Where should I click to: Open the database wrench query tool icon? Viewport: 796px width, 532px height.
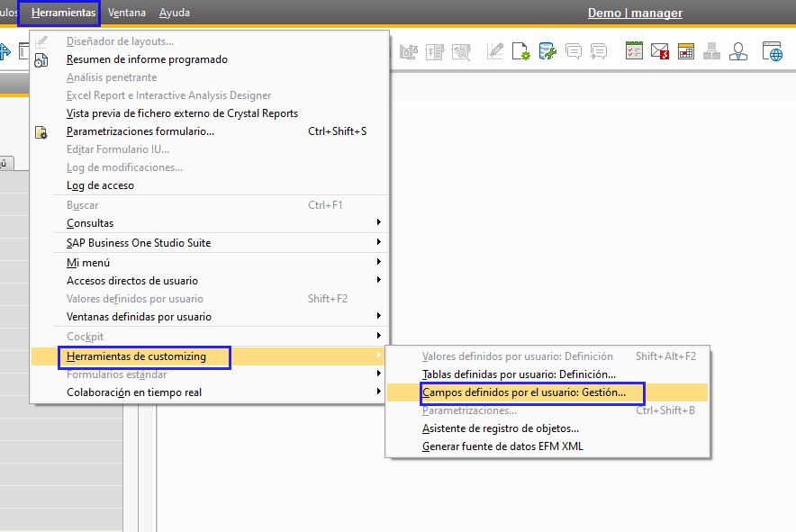(547, 51)
